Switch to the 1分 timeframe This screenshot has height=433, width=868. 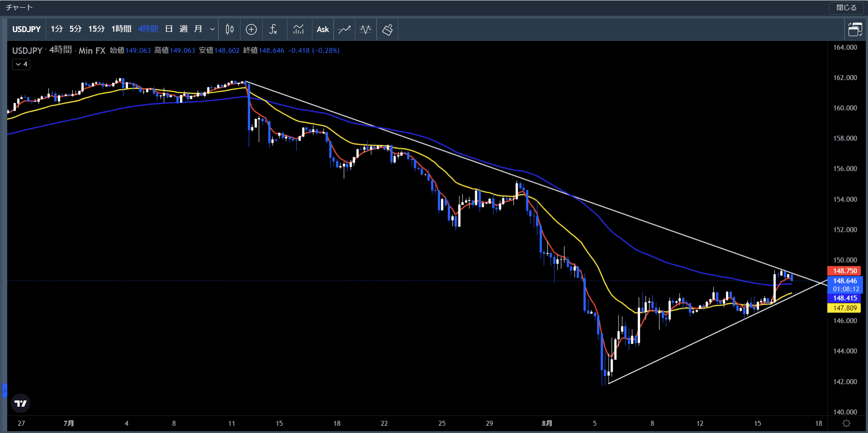[57, 29]
